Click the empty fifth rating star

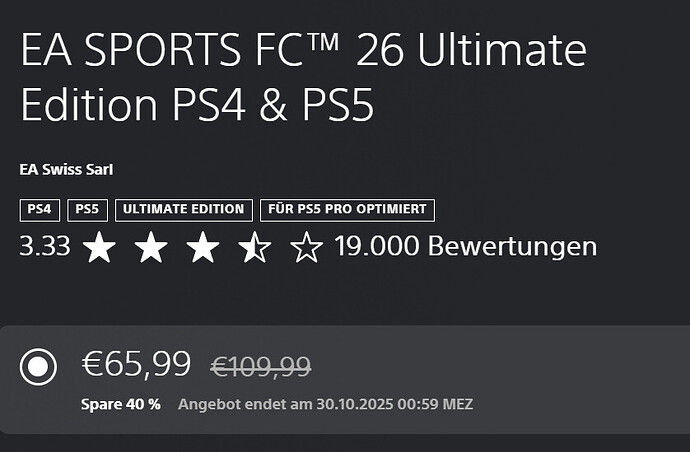(305, 246)
